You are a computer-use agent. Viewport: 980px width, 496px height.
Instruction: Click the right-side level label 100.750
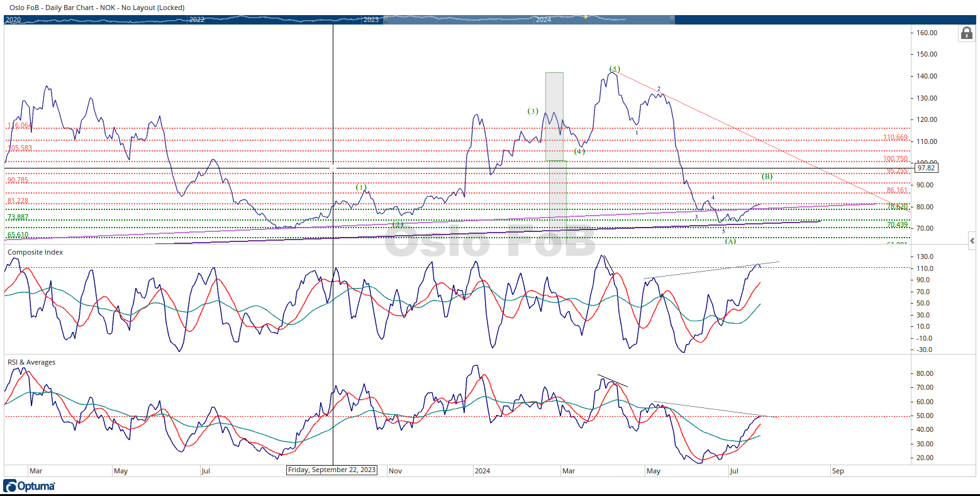pos(896,159)
